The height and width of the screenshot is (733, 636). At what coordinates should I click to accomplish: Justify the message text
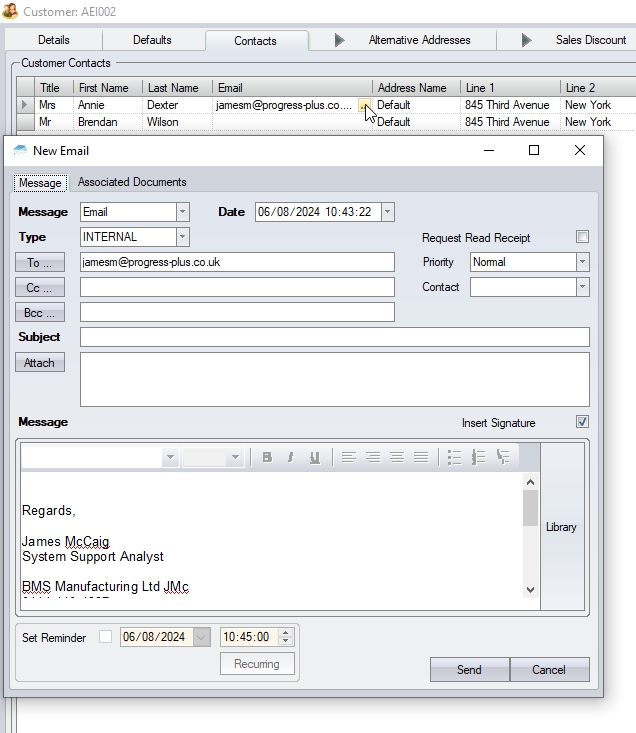click(x=421, y=457)
